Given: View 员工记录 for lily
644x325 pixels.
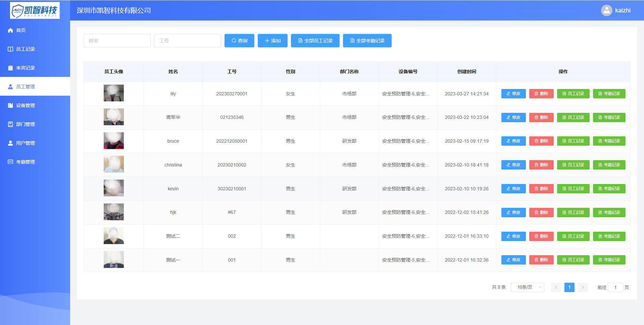Looking at the screenshot, I should coord(573,94).
